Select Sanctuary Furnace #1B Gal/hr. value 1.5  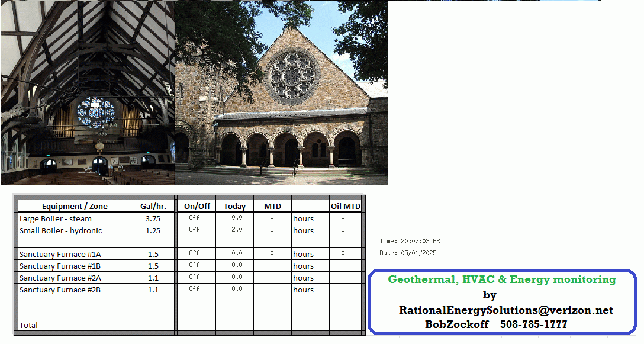click(x=153, y=266)
